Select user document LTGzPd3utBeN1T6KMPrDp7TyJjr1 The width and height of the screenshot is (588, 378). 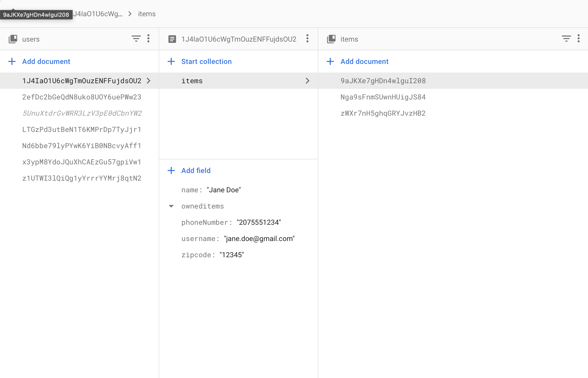pyautogui.click(x=81, y=129)
